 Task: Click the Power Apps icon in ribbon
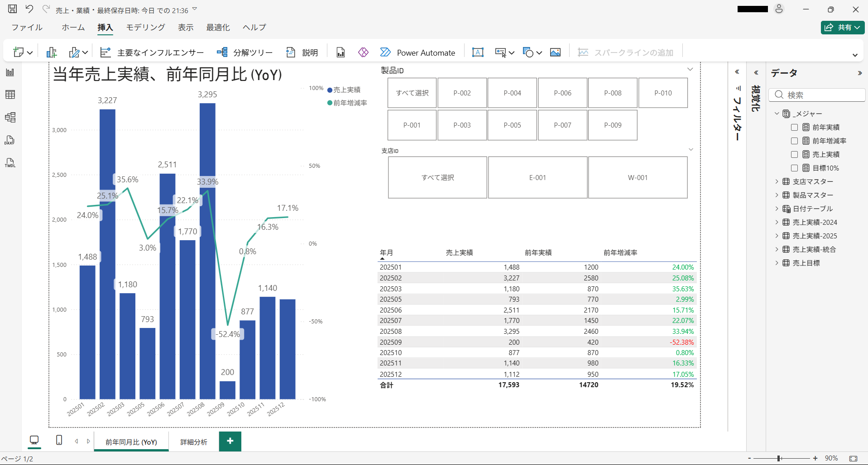[x=363, y=52]
